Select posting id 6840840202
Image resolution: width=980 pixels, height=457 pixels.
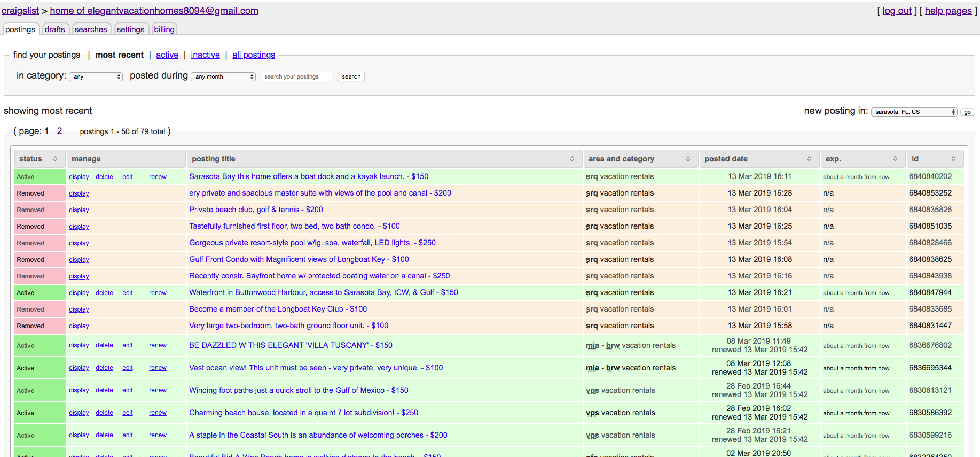coord(930,176)
